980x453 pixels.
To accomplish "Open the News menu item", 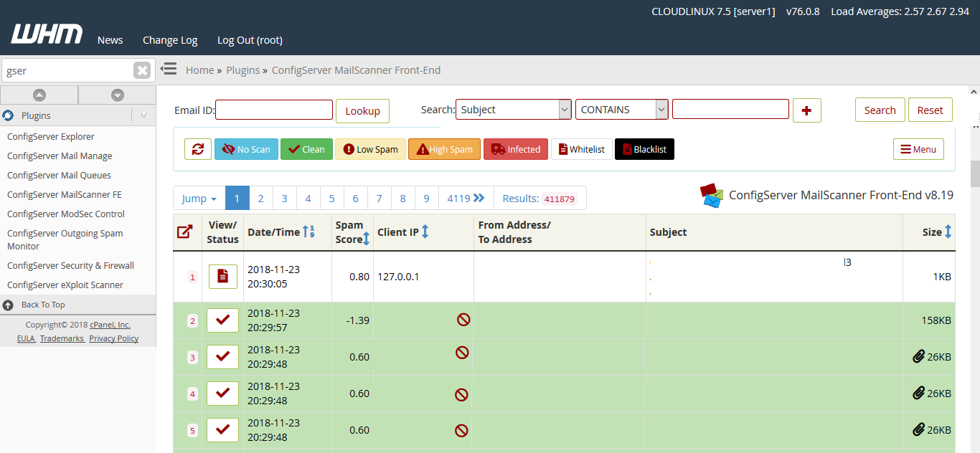I will (110, 40).
